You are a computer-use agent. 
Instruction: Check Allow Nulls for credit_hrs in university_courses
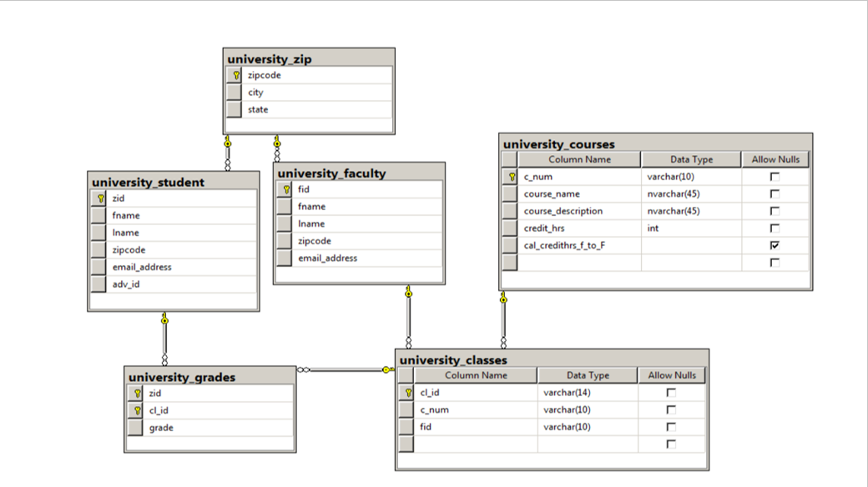[775, 228]
